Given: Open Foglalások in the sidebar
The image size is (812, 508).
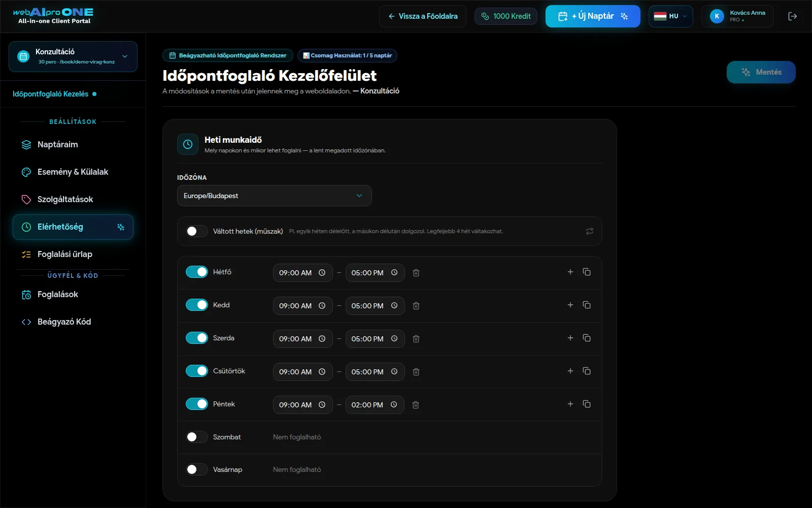Looking at the screenshot, I should coord(73,294).
